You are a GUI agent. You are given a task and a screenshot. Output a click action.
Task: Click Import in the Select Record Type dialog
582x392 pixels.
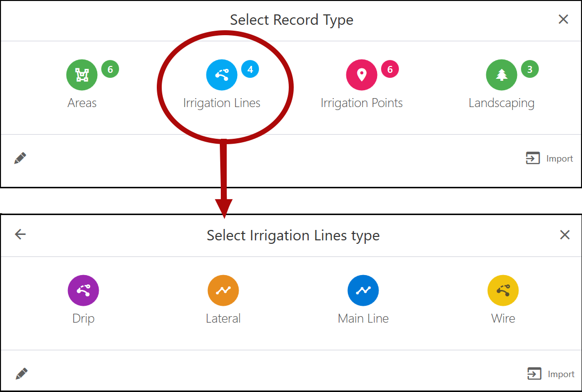pos(549,159)
